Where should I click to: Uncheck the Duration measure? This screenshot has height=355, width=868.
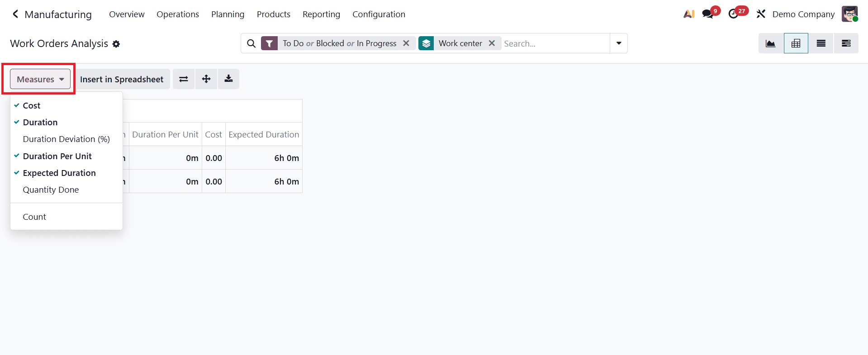coord(66,122)
